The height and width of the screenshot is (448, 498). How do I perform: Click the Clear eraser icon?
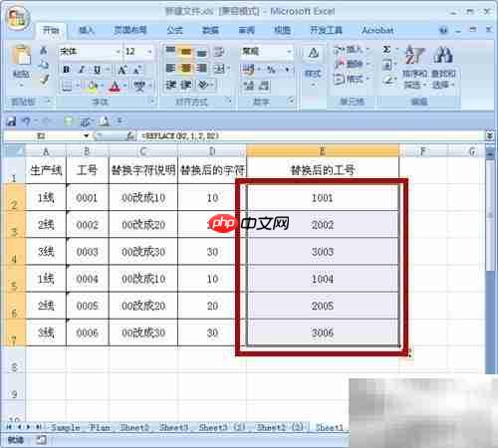click(x=387, y=80)
